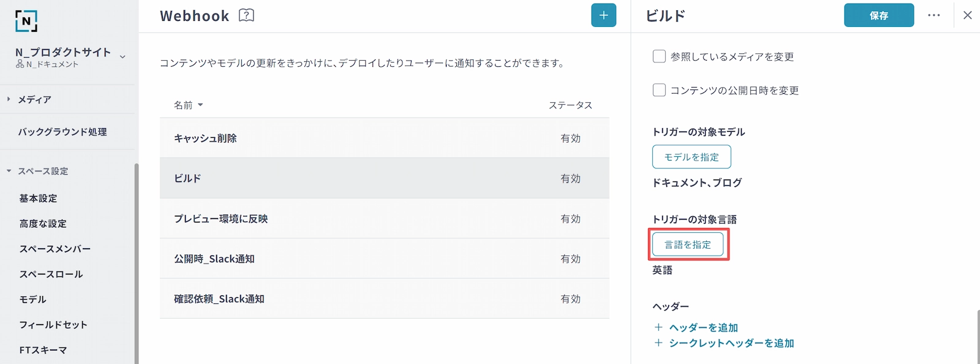
Task: Open the three-dot more options menu
Action: pos(933,15)
